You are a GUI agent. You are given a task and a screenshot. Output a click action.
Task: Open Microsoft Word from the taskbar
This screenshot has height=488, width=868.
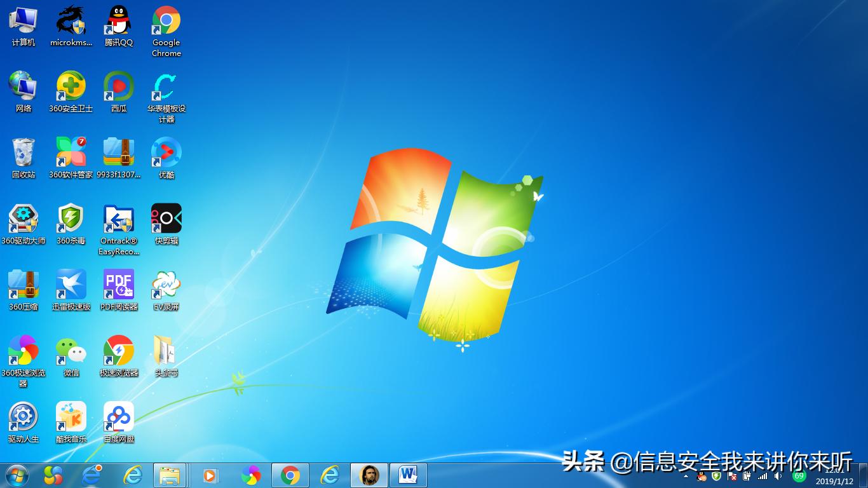pyautogui.click(x=409, y=475)
